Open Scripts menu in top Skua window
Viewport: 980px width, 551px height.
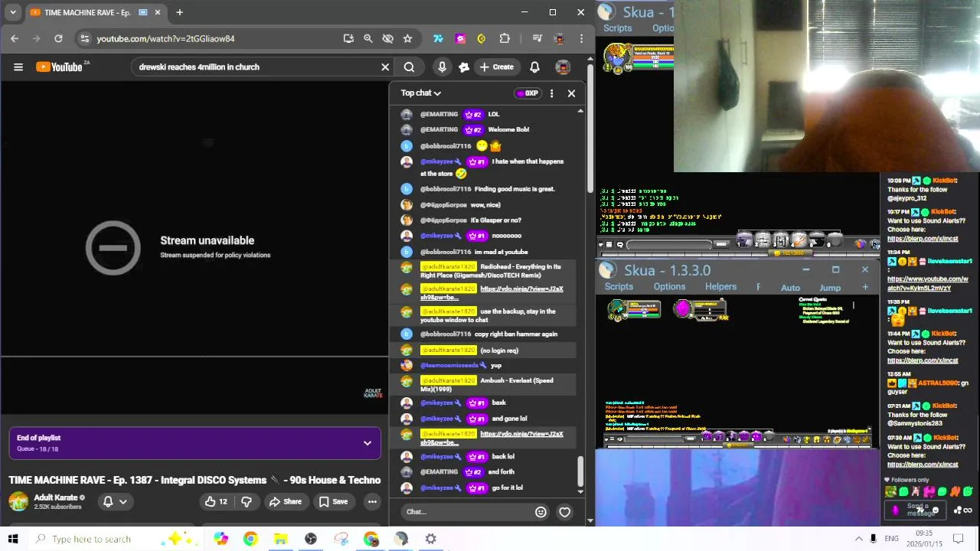tap(617, 28)
